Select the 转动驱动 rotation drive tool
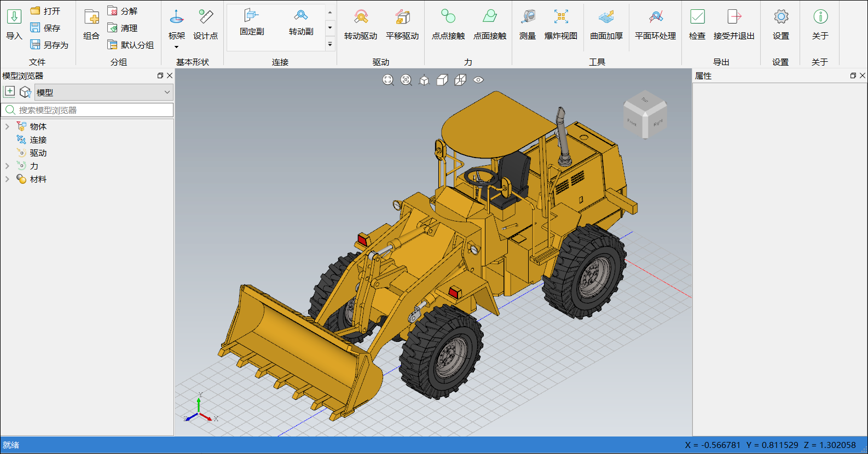The image size is (868, 454). coord(361,24)
